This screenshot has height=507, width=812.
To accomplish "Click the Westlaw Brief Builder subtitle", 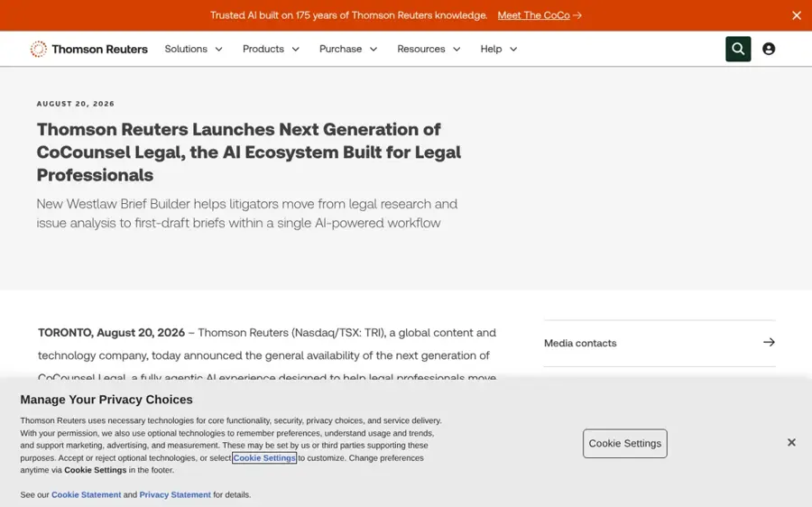I will [247, 214].
